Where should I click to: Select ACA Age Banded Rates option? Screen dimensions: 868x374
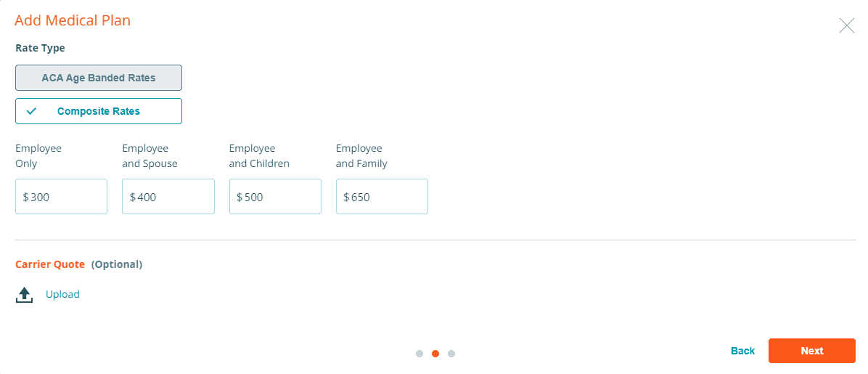pyautogui.click(x=99, y=78)
